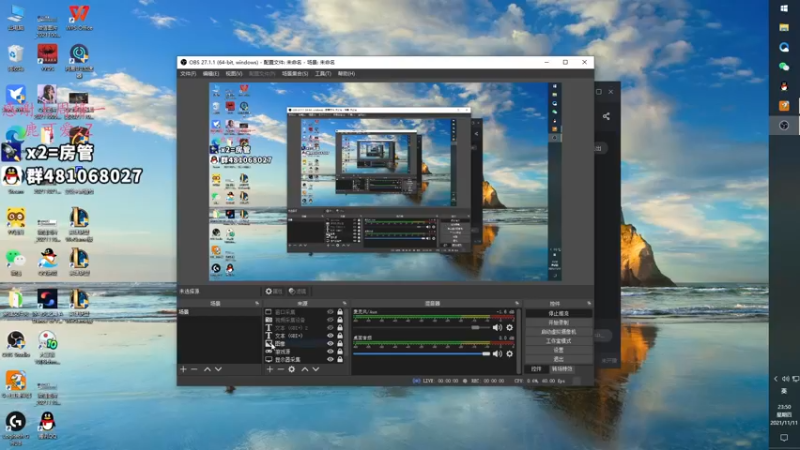Open the source properties gear in 来源 toolbar
The height and width of the screenshot is (450, 800).
(292, 369)
